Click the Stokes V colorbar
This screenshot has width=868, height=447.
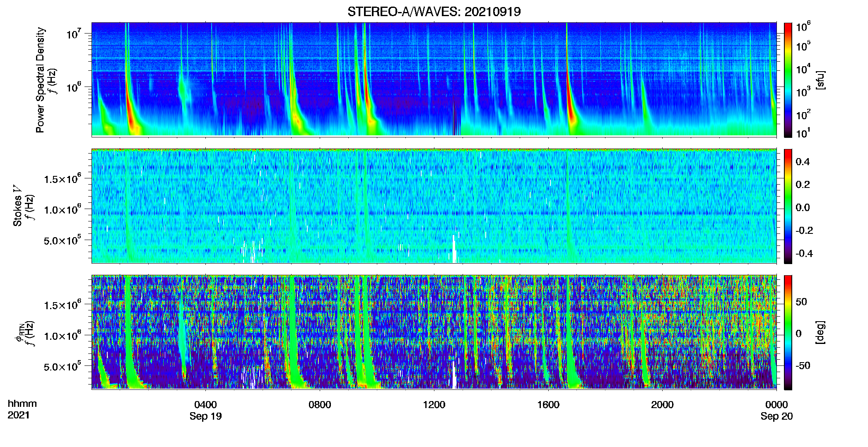pyautogui.click(x=788, y=206)
